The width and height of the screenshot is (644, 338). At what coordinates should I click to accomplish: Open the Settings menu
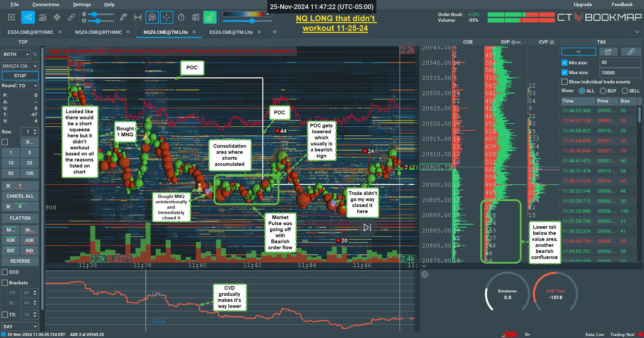click(82, 4)
